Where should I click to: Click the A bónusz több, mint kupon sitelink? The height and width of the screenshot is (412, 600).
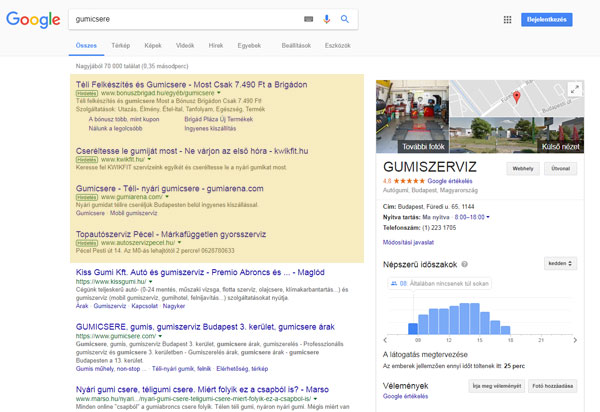(x=124, y=119)
